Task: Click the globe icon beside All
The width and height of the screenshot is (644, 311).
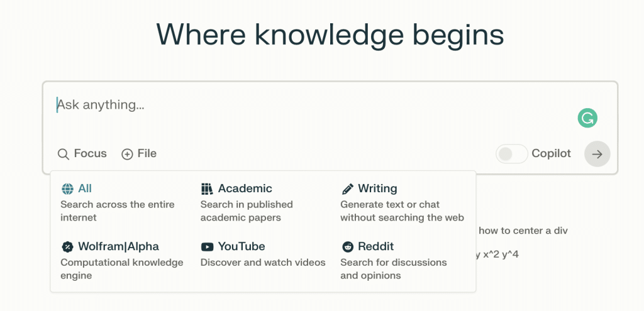Action: click(67, 188)
